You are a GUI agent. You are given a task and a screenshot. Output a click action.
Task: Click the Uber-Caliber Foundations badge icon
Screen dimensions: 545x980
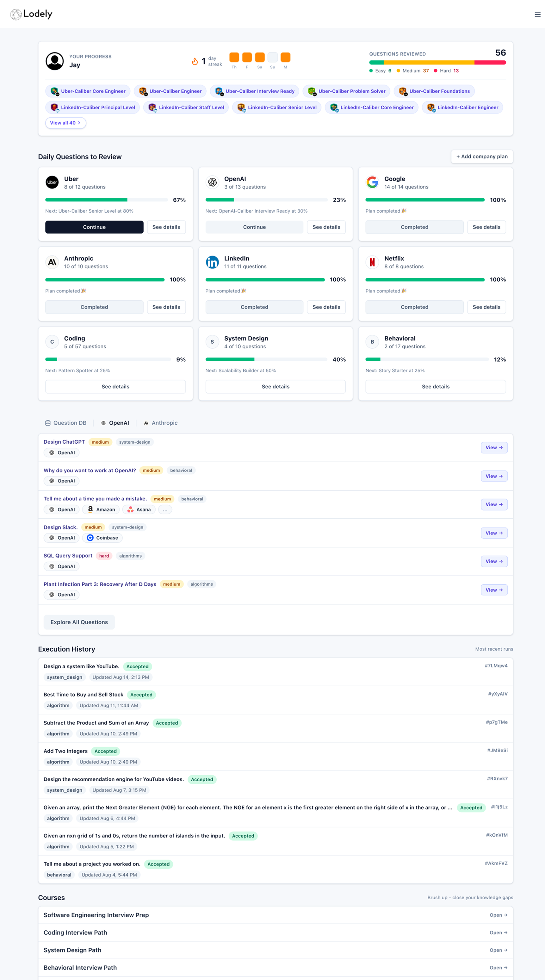coord(403,91)
